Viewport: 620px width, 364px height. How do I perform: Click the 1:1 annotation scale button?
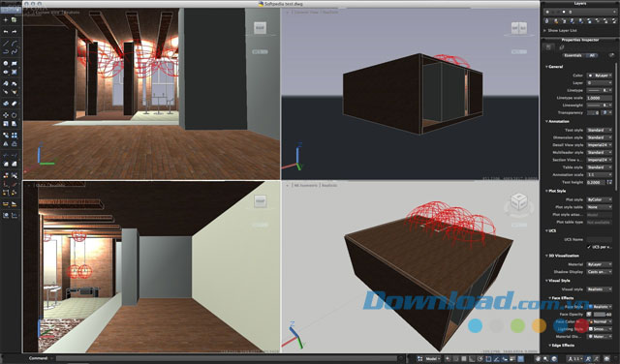(x=575, y=359)
